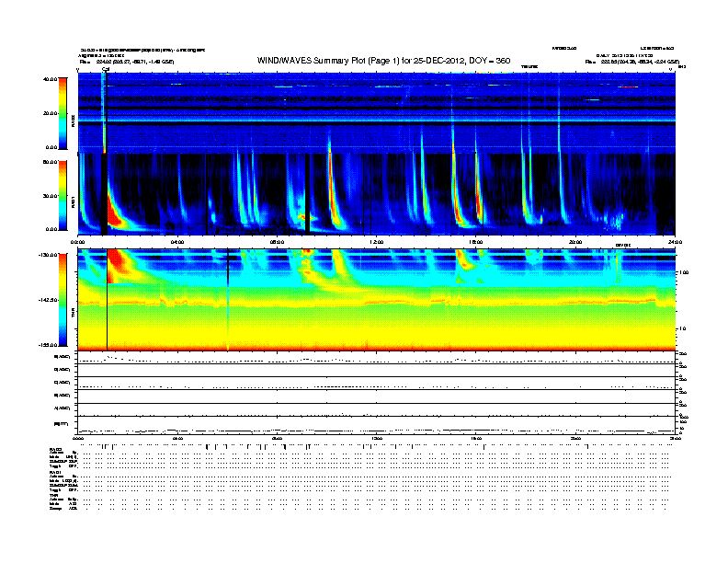
Task: Click the RAD2 heading in bottom status table
Action: point(56,449)
